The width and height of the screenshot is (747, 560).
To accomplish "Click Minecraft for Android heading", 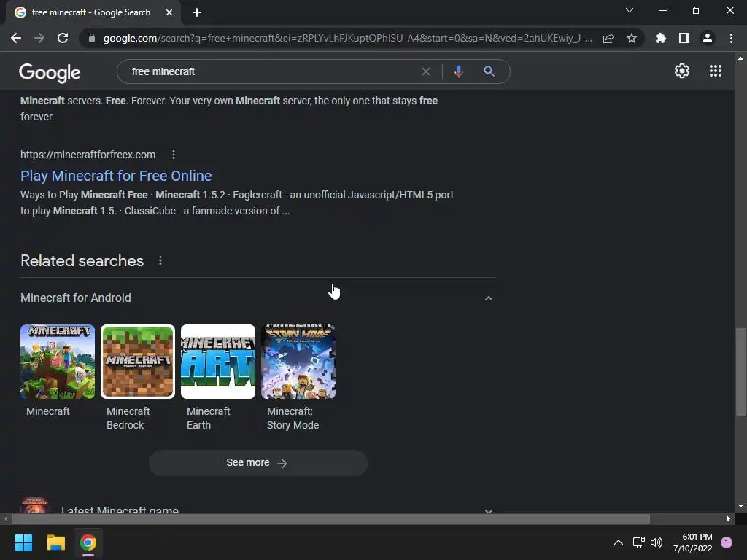I will pyautogui.click(x=76, y=297).
